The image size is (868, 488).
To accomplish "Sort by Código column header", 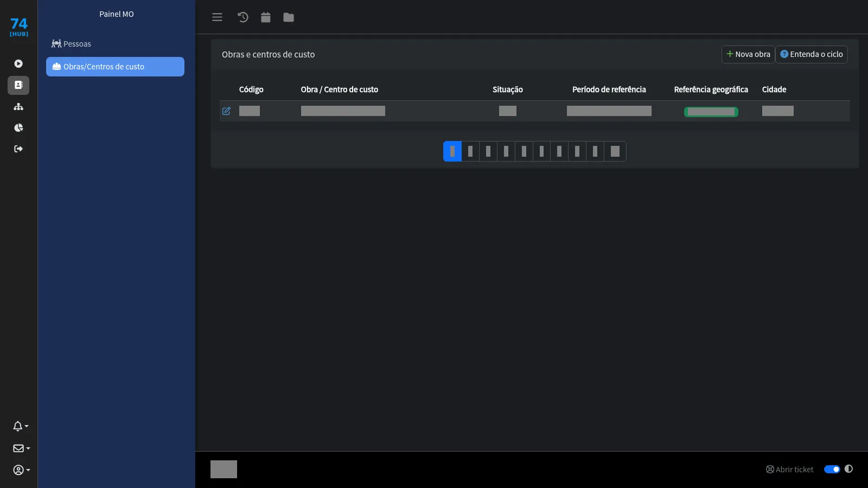I will [x=251, y=89].
